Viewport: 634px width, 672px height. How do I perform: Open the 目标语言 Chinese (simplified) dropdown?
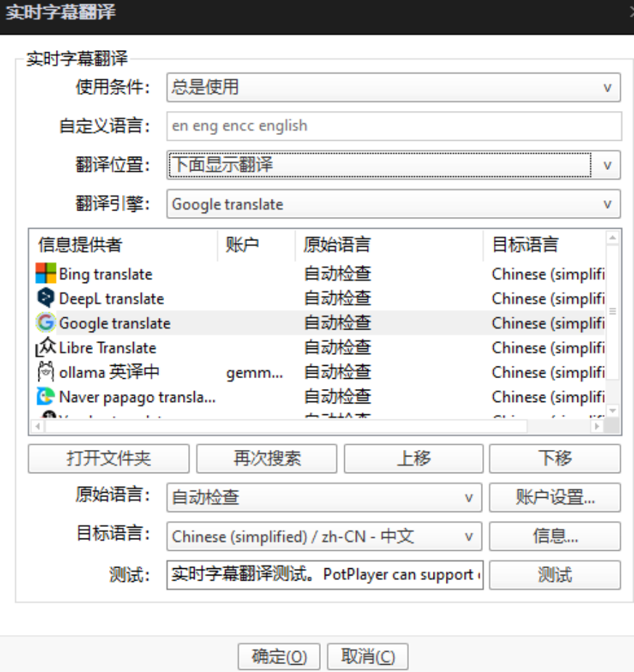[324, 536]
